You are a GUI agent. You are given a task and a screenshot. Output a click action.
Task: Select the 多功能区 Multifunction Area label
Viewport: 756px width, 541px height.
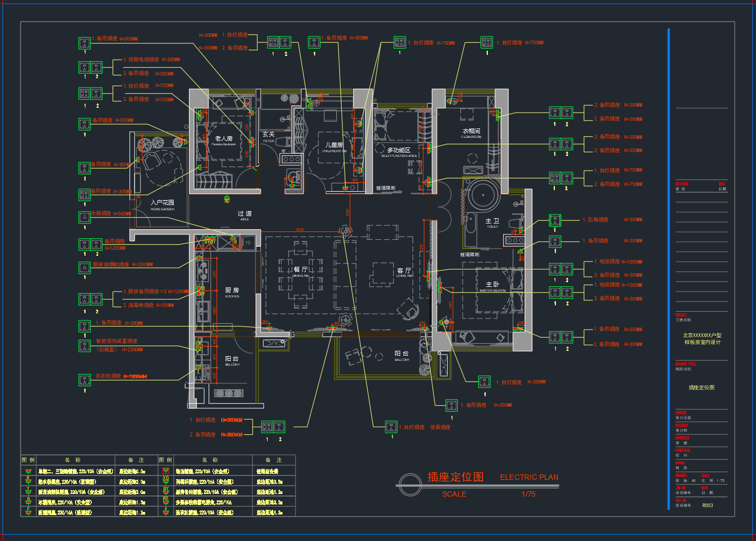click(399, 152)
